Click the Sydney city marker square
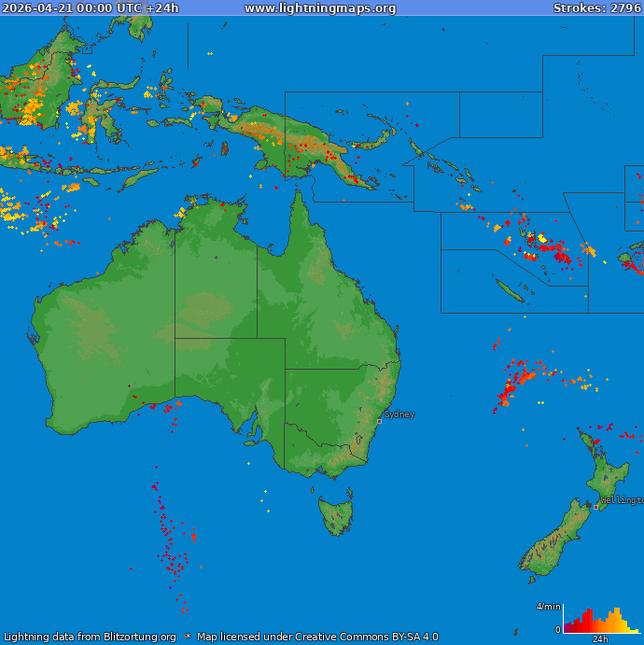Image resolution: width=644 pixels, height=645 pixels. pos(379,421)
